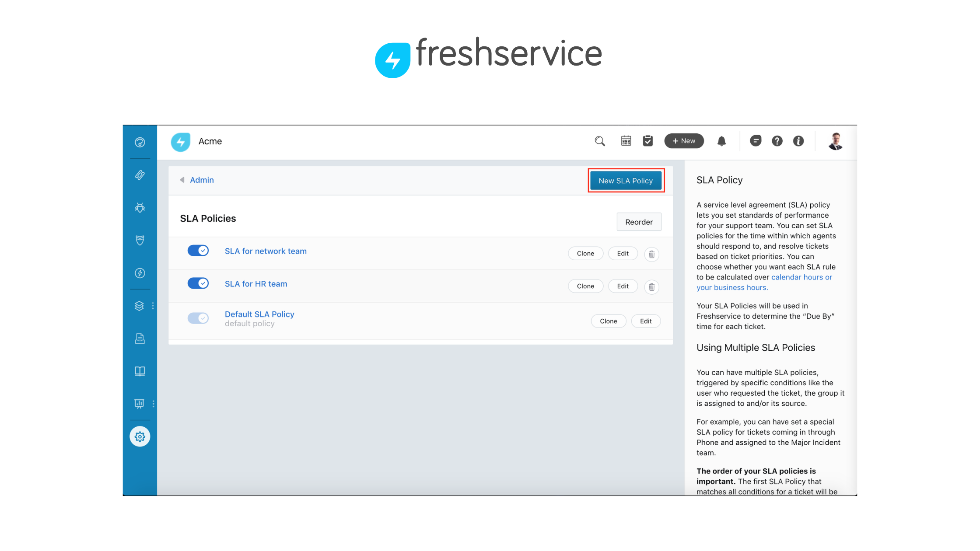Click the Reorder button for SLA policies

pyautogui.click(x=638, y=221)
